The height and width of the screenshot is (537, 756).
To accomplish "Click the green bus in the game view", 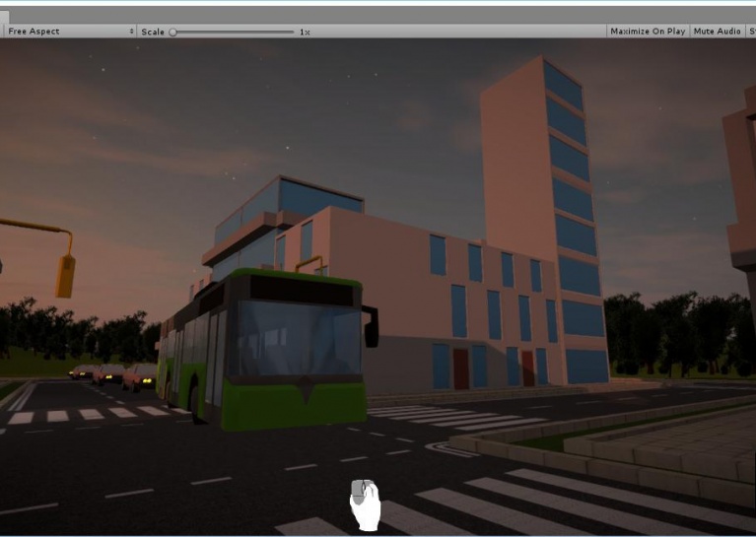I will click(268, 351).
